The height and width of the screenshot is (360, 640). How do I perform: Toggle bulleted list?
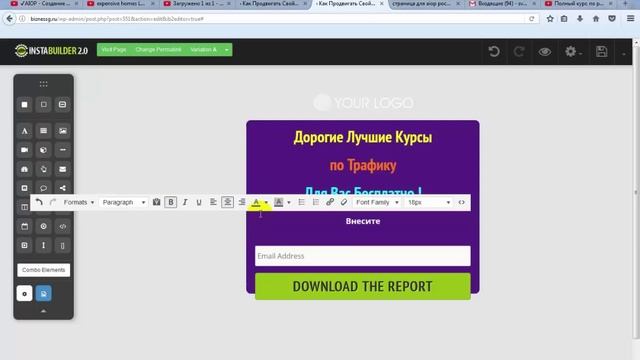click(x=301, y=202)
